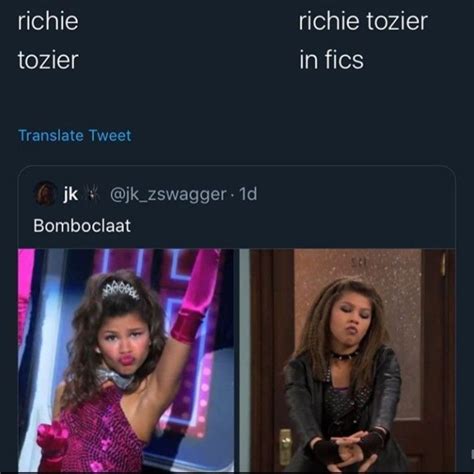Select the Bomboclaat tweet text
The image size is (474, 474).
click(x=82, y=226)
